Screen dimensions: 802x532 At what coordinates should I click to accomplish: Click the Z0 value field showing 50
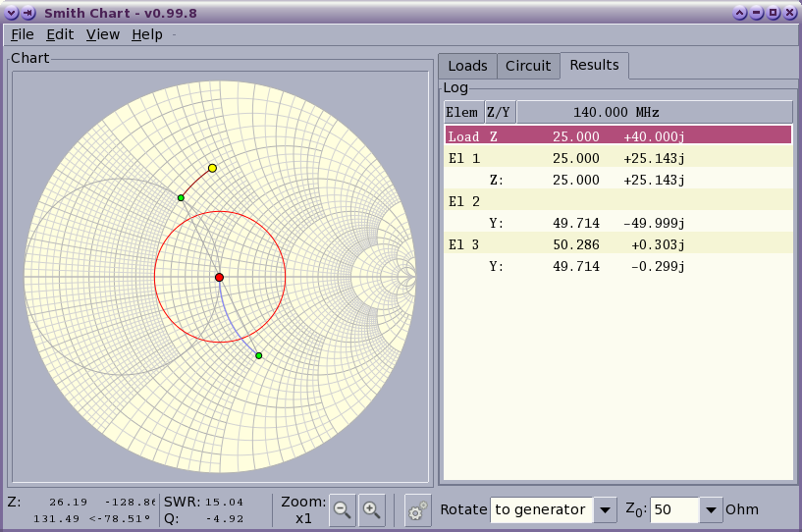[x=674, y=509]
